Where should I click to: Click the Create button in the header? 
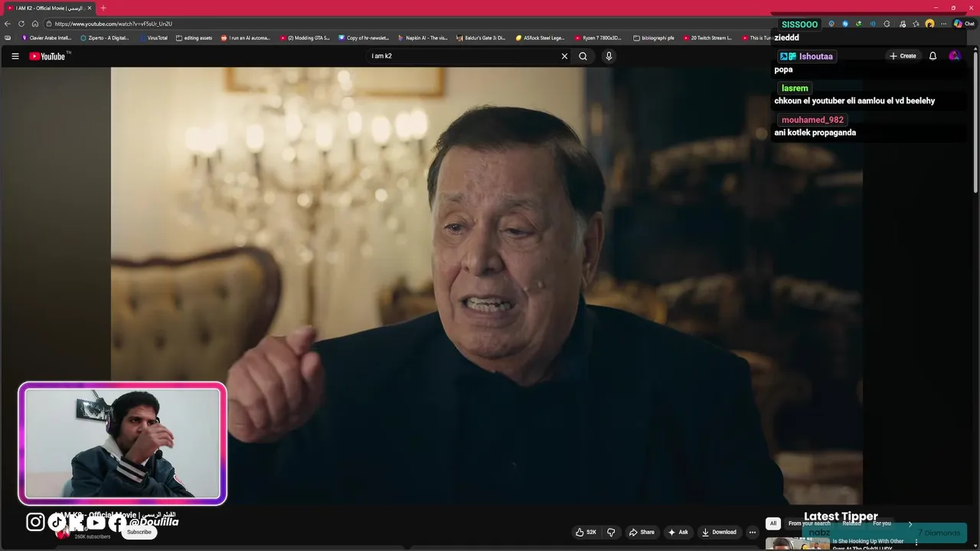pos(903,56)
